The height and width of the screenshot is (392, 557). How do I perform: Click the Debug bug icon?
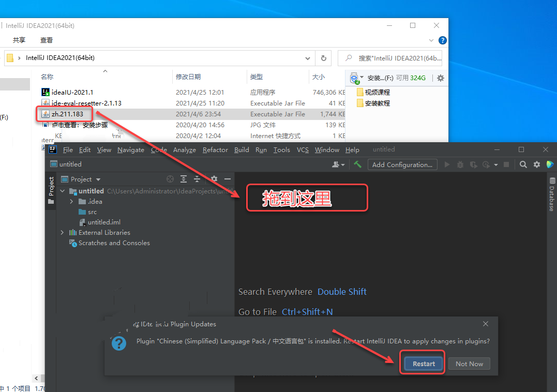pos(460,164)
